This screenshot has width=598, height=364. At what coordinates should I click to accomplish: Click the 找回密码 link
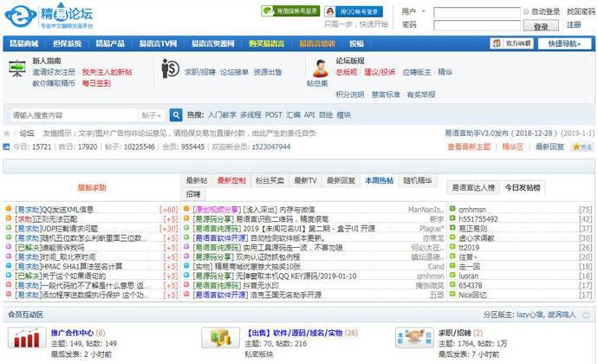pos(581,12)
